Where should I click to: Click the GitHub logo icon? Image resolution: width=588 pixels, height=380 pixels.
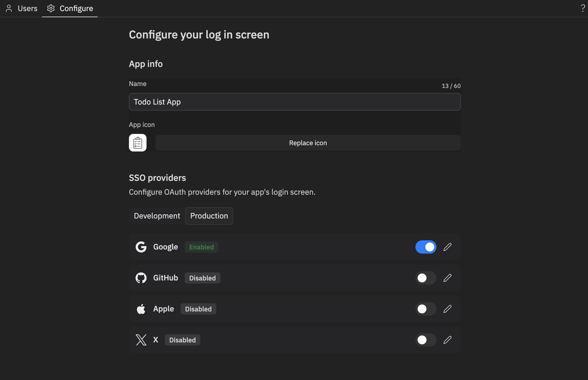[x=141, y=278]
